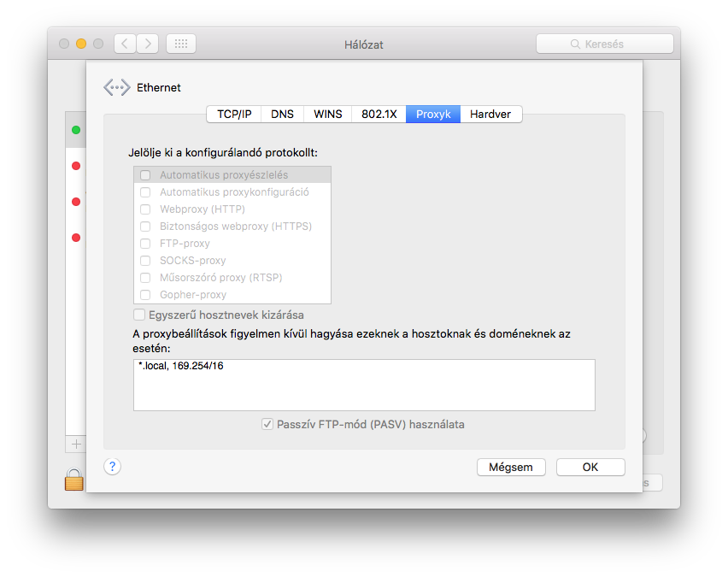Check Webproxy (HTTP) option
Screen dimensions: 728x577
145,209
